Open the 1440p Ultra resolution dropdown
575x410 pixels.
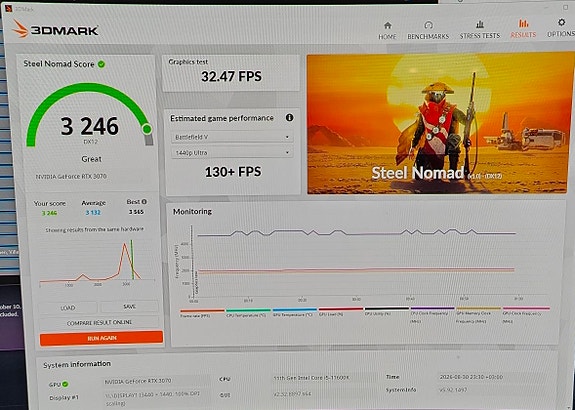click(x=232, y=153)
